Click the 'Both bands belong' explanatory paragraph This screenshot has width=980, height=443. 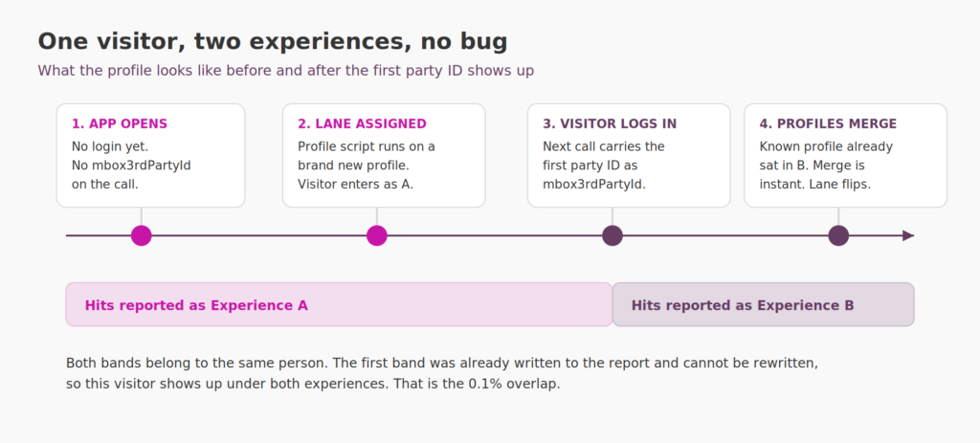pyautogui.click(x=442, y=373)
